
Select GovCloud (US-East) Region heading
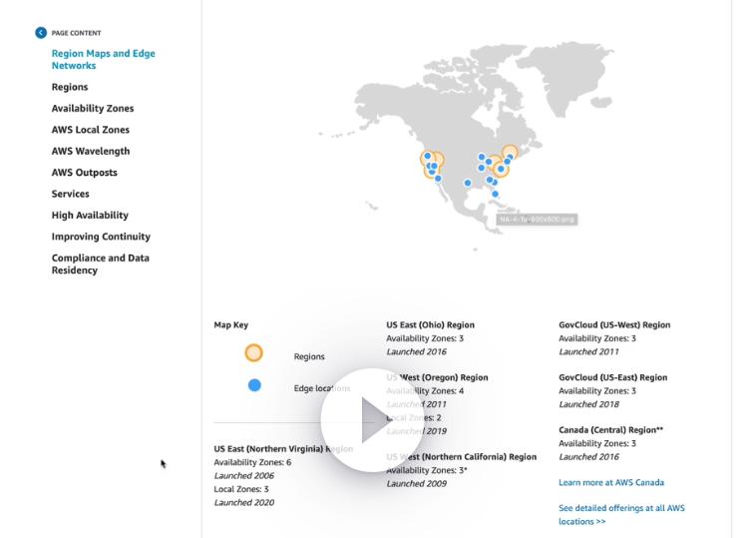point(613,377)
